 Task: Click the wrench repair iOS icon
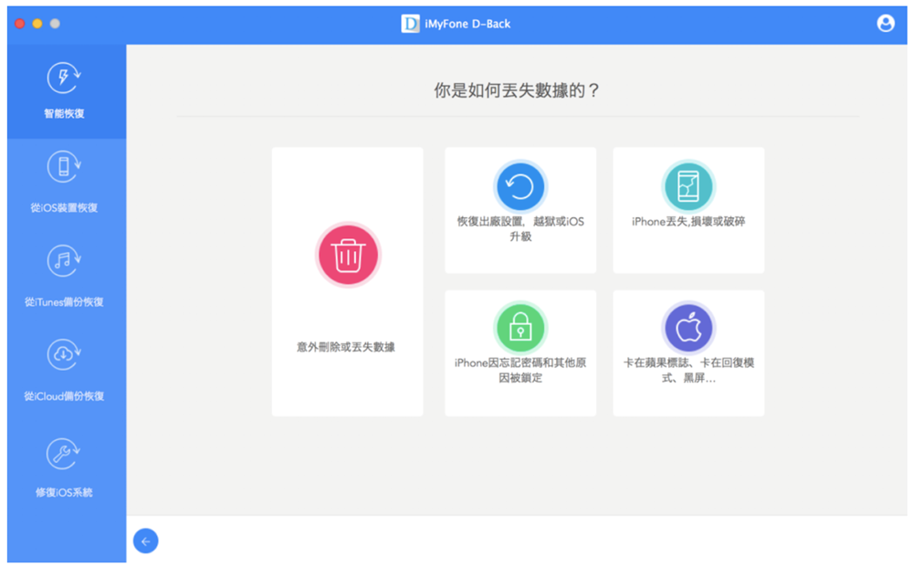(x=64, y=453)
